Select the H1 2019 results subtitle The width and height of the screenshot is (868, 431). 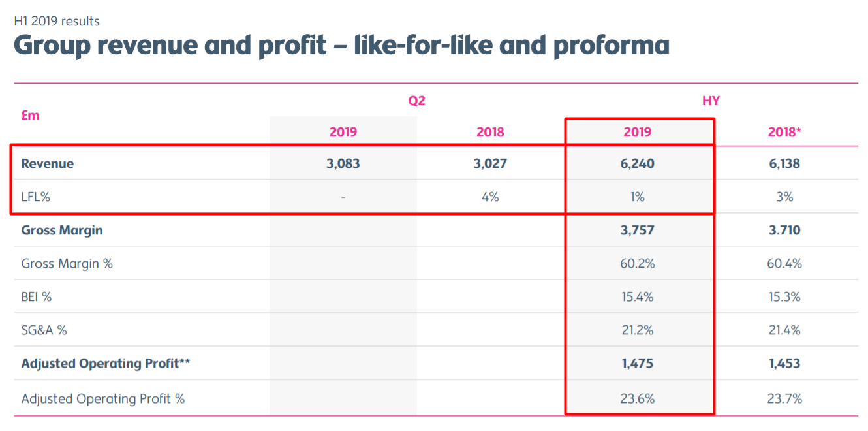tap(57, 21)
